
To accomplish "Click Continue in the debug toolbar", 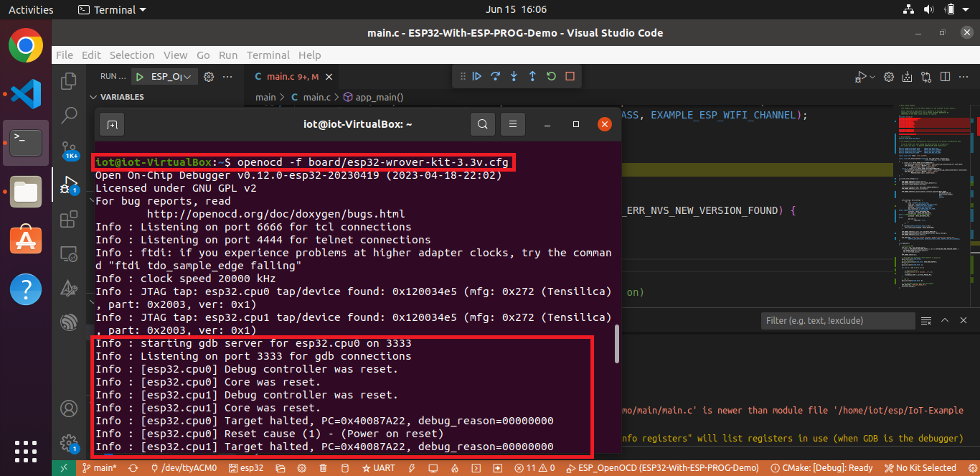I will click(x=476, y=76).
